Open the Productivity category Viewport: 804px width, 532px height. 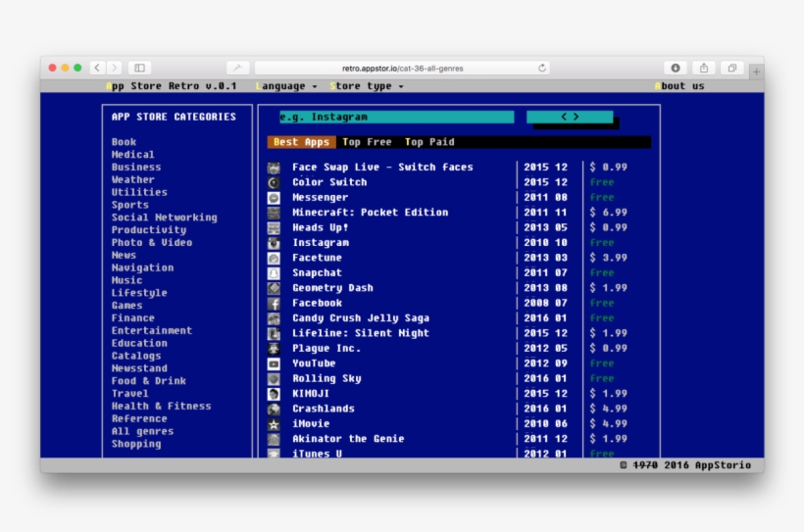pyautogui.click(x=149, y=230)
